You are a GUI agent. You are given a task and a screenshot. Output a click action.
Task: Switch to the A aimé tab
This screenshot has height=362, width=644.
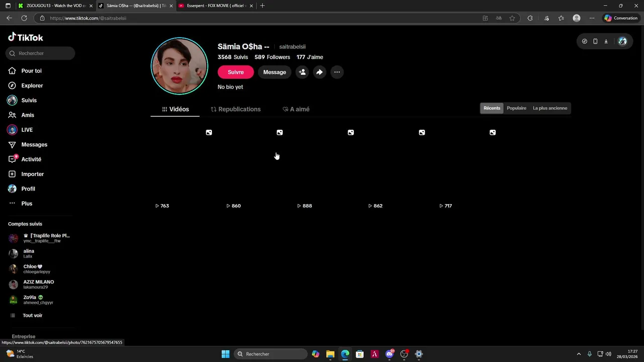[x=296, y=109]
